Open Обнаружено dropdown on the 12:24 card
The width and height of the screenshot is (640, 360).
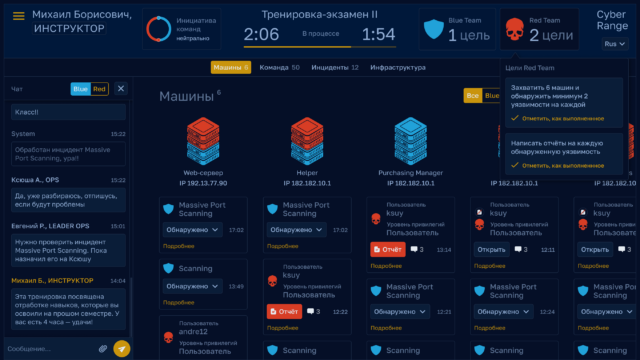click(x=503, y=311)
